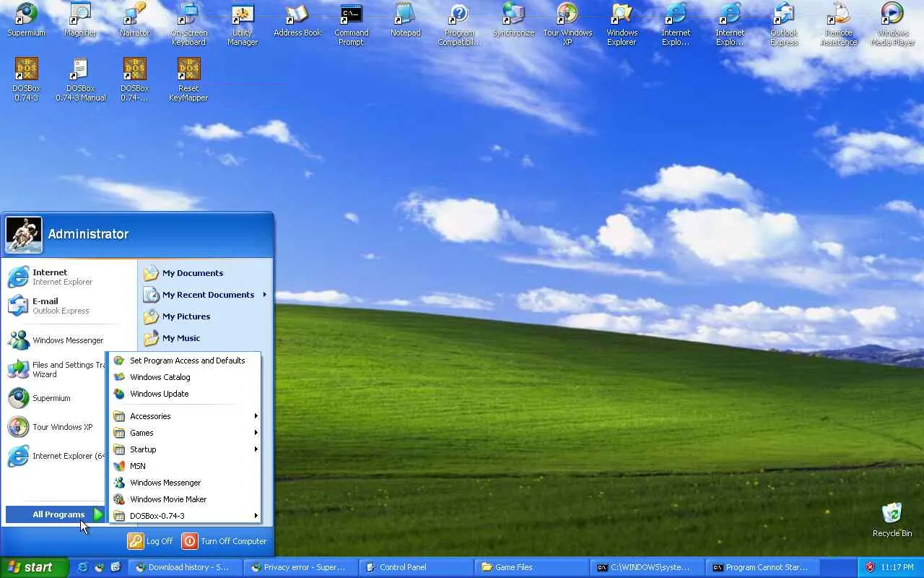Open My Music folder
Image resolution: width=924 pixels, height=578 pixels.
(x=205, y=338)
